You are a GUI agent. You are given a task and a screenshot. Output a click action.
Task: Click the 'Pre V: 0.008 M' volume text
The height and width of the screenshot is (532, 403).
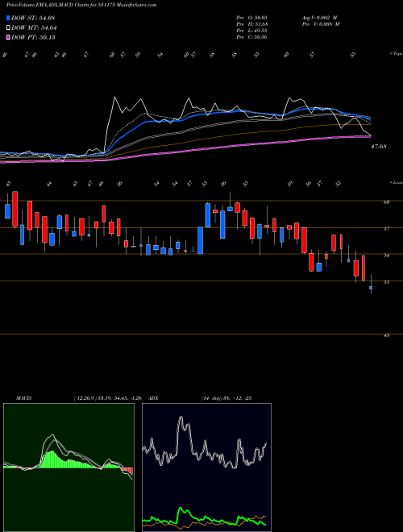pyautogui.click(x=320, y=24)
